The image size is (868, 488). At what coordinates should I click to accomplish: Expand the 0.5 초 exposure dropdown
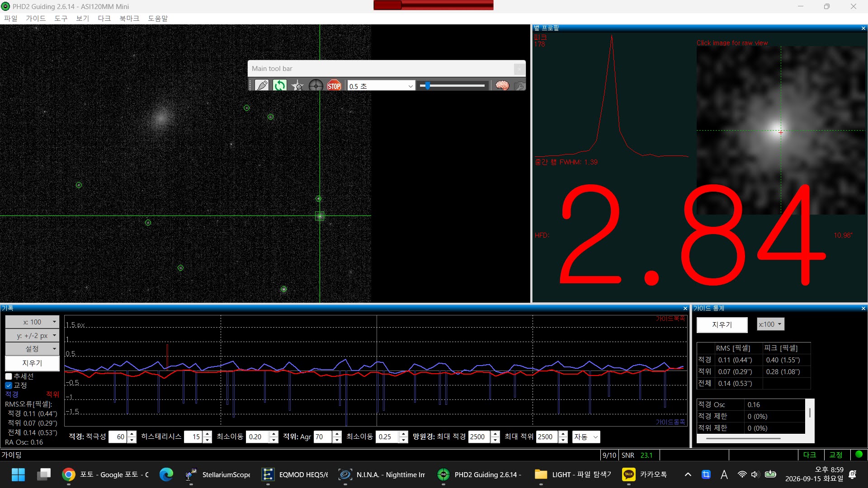coord(381,86)
